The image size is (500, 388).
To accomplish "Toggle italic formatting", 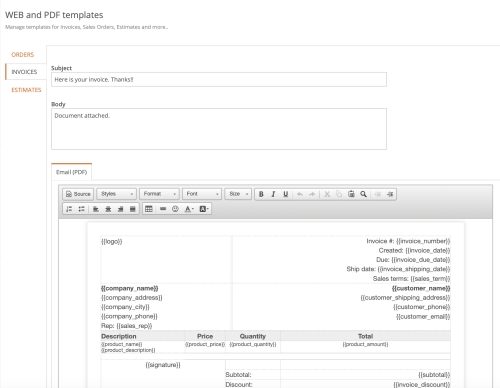I will click(x=273, y=194).
